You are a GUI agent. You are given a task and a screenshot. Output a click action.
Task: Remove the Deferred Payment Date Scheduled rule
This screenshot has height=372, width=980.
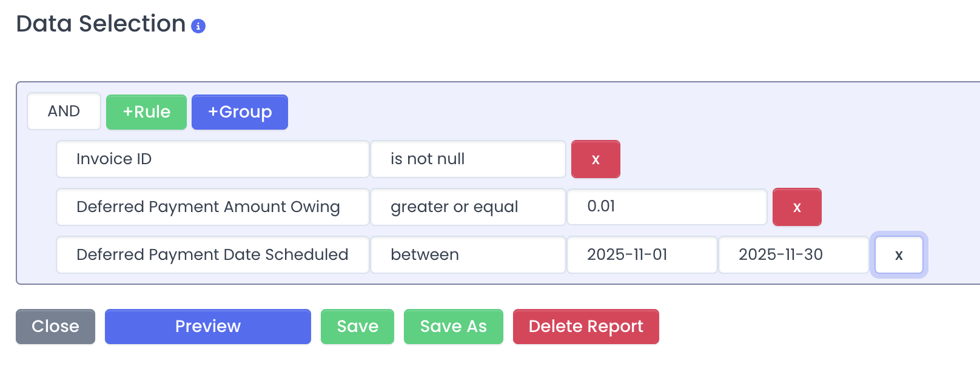pyautogui.click(x=899, y=255)
